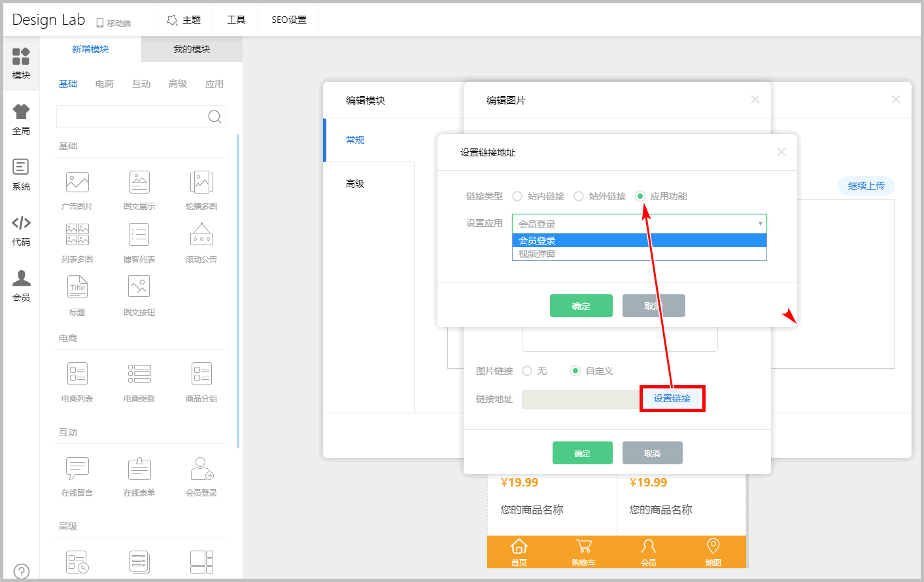
Task: Tap the 购物车 cart icon in preview
Action: [x=583, y=552]
